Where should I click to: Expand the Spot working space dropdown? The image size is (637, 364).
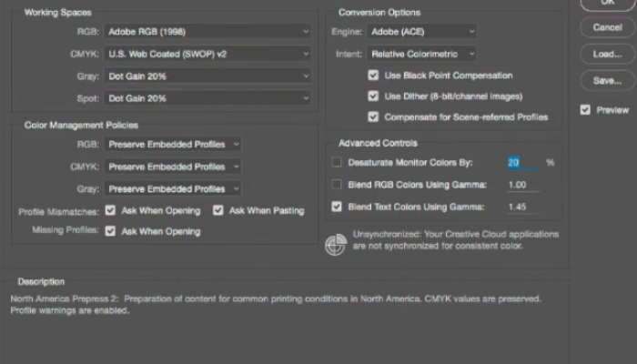(x=207, y=98)
